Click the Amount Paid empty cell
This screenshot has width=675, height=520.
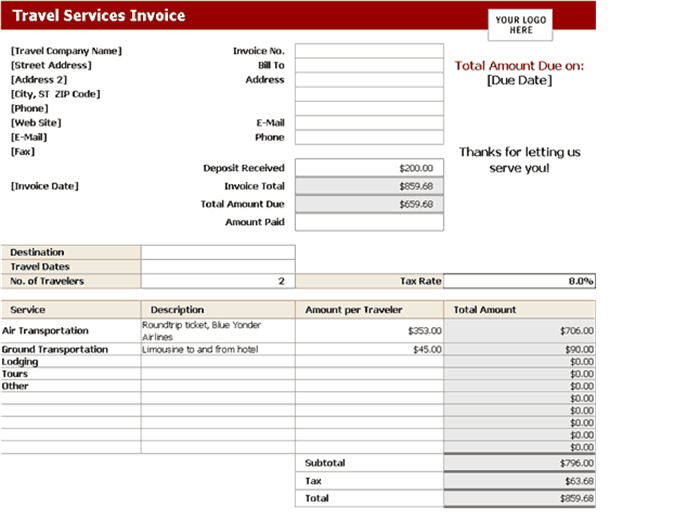click(x=369, y=222)
